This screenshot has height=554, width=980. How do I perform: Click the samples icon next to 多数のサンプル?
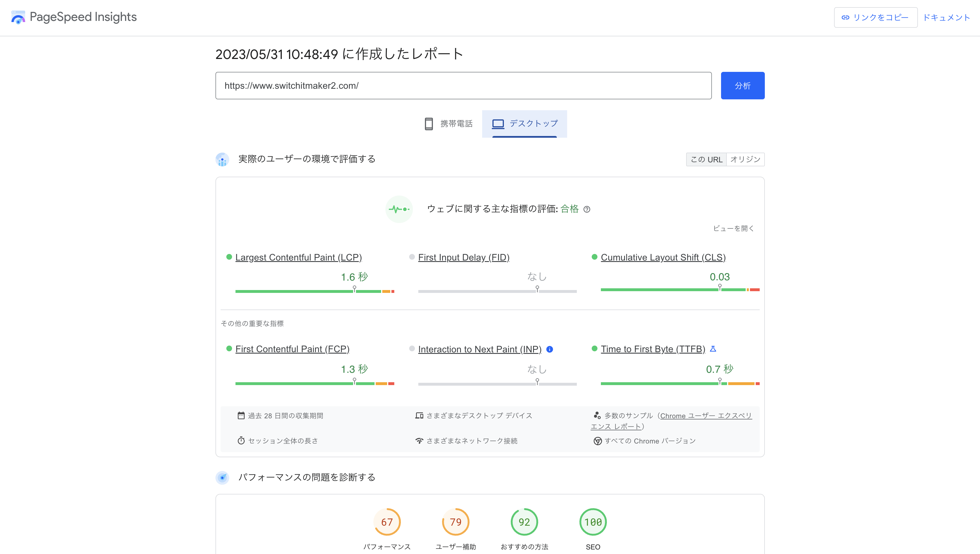tap(597, 415)
